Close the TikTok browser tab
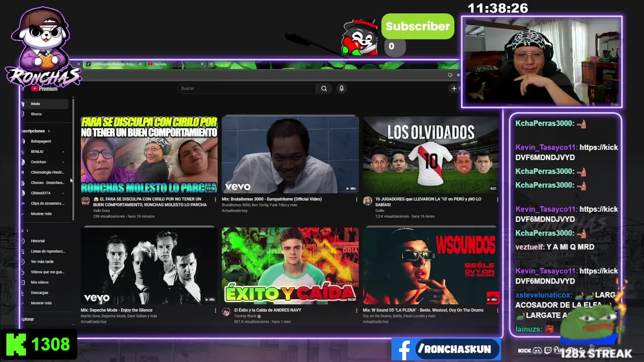 140,64
